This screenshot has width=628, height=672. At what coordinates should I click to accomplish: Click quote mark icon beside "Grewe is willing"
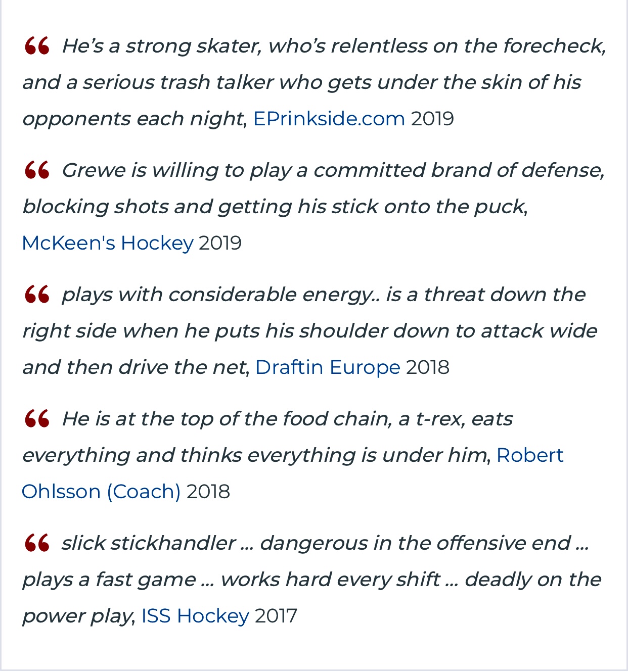(37, 170)
